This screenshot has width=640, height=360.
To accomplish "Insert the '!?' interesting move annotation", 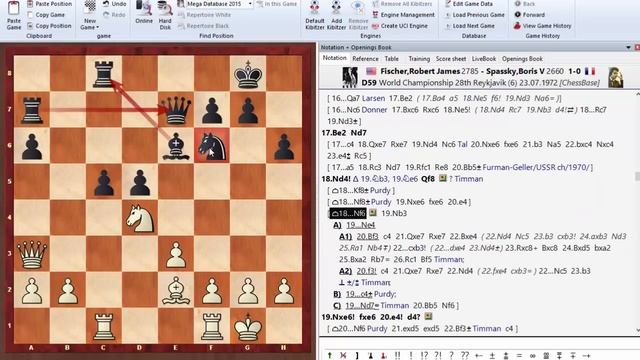I will tap(424, 356).
